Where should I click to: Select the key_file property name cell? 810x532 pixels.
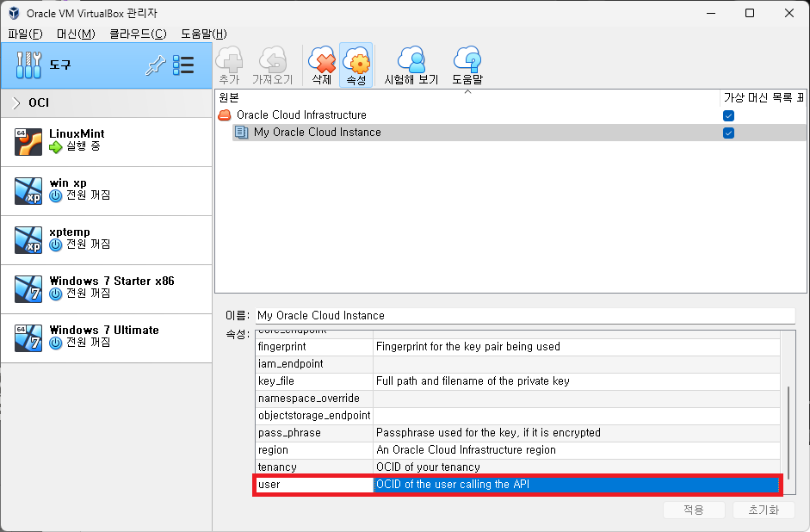pyautogui.click(x=314, y=381)
